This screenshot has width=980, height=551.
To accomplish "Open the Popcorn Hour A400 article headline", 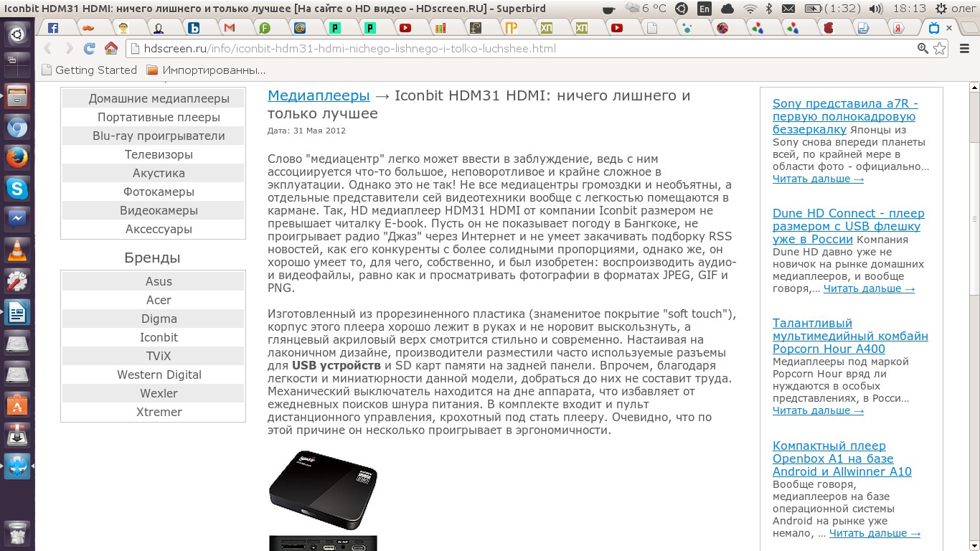I will click(850, 336).
